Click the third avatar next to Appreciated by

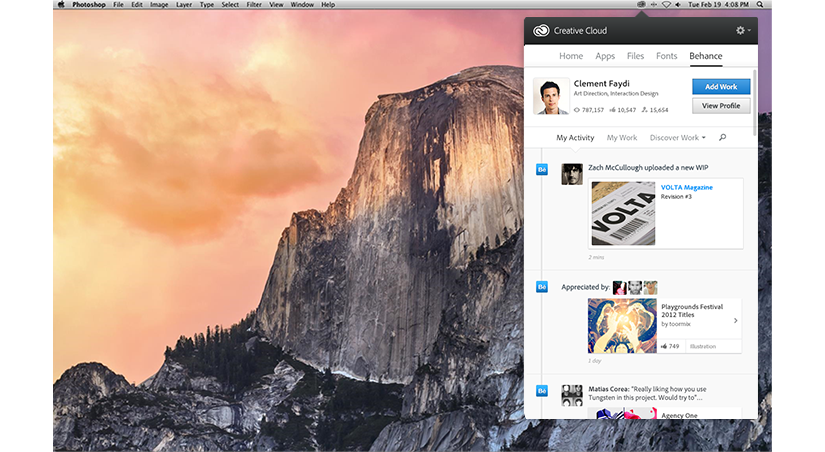650,287
